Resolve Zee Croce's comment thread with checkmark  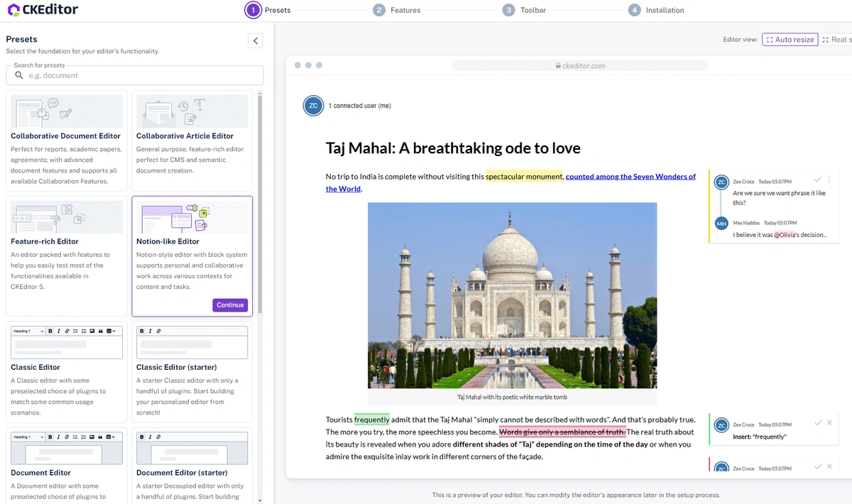(818, 180)
